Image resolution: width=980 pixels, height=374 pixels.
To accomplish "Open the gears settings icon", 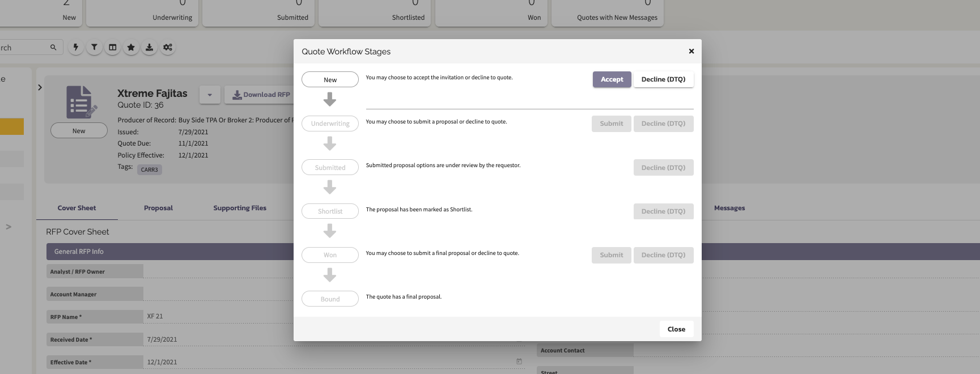I will (x=168, y=48).
